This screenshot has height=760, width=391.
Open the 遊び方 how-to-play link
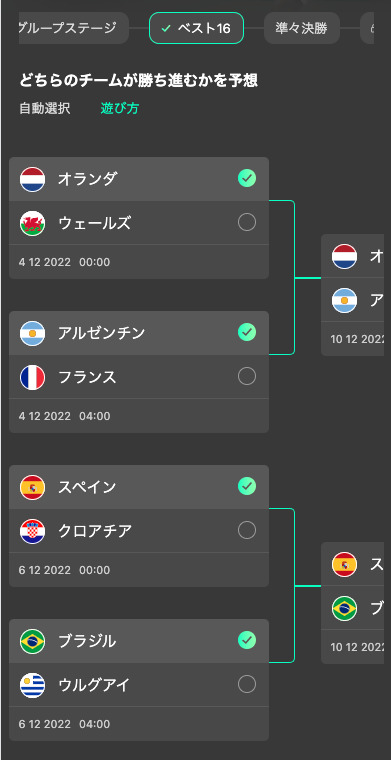120,109
